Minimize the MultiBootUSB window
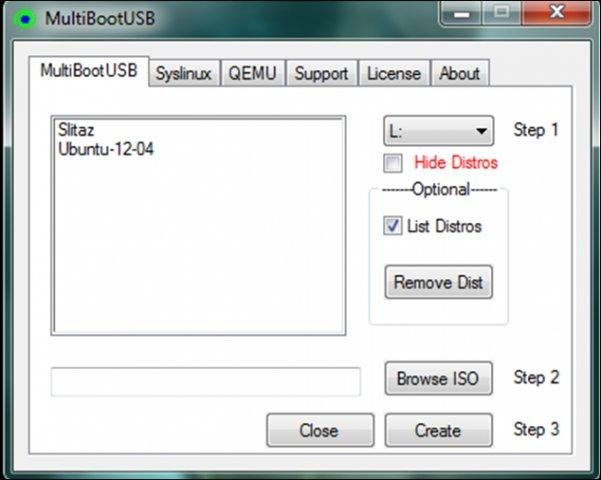 point(462,15)
